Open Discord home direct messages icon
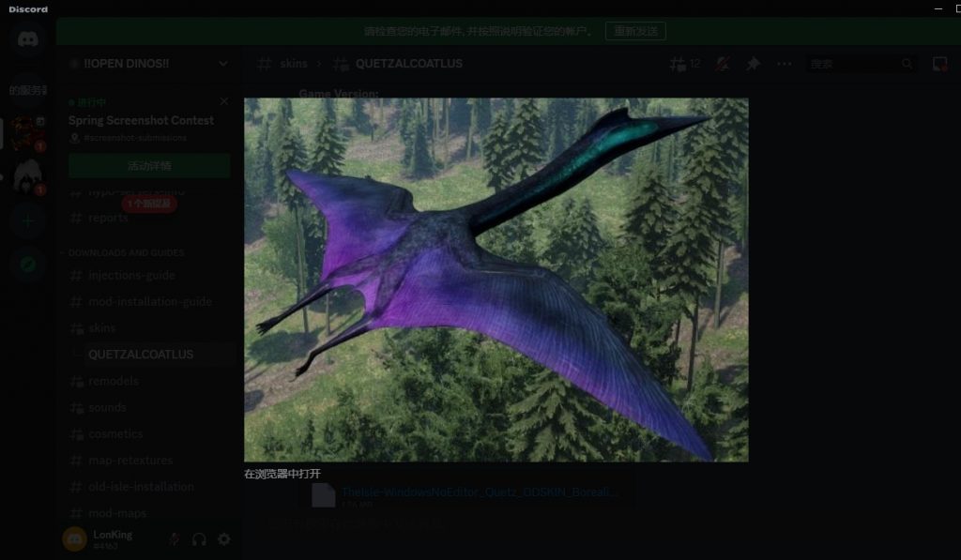 (27, 39)
